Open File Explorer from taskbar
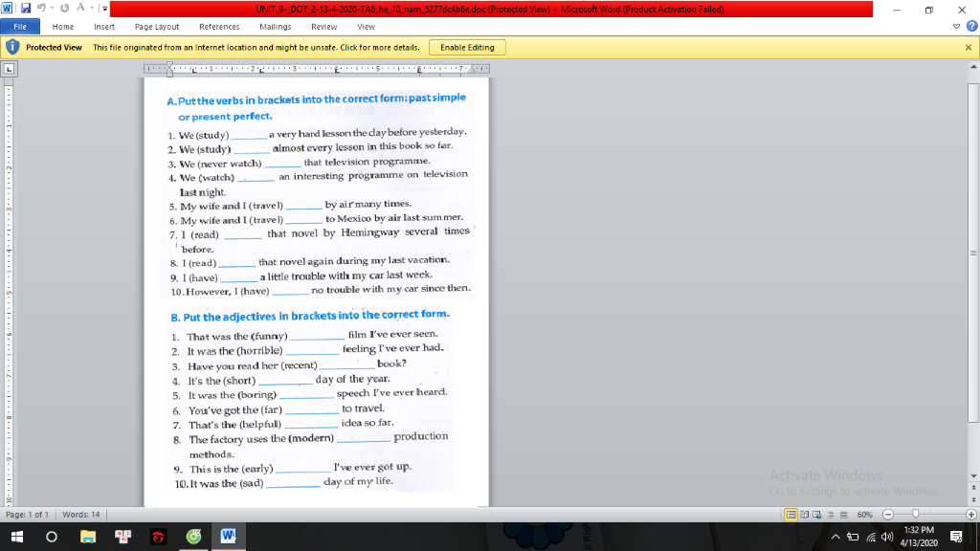 pos(87,537)
